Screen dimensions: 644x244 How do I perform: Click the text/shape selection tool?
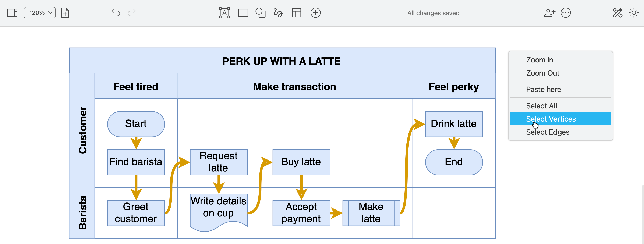[224, 13]
